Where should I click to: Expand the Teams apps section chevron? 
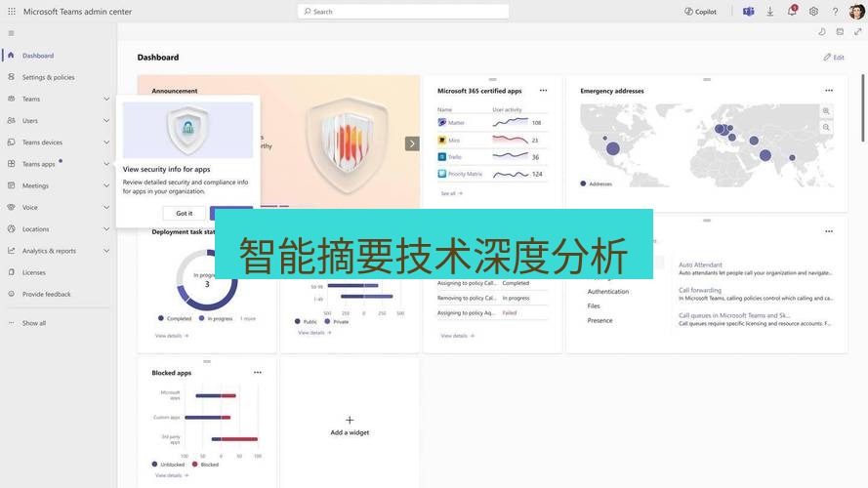pos(106,164)
